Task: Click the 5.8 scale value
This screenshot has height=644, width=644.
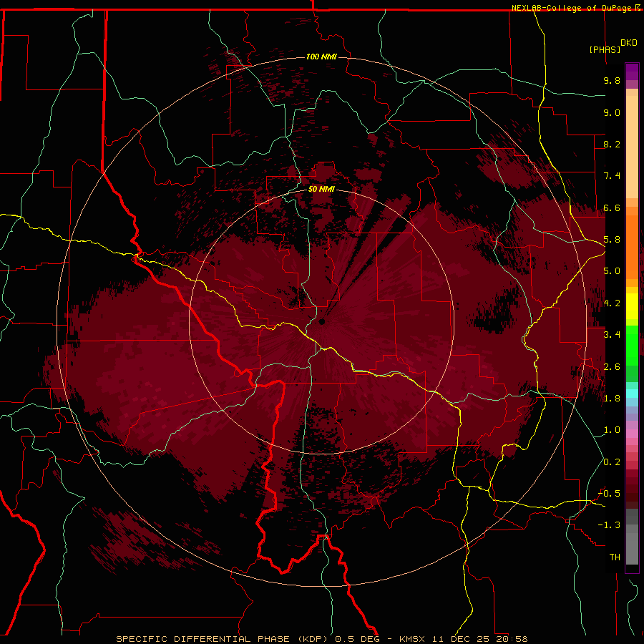Action: [x=612, y=240]
